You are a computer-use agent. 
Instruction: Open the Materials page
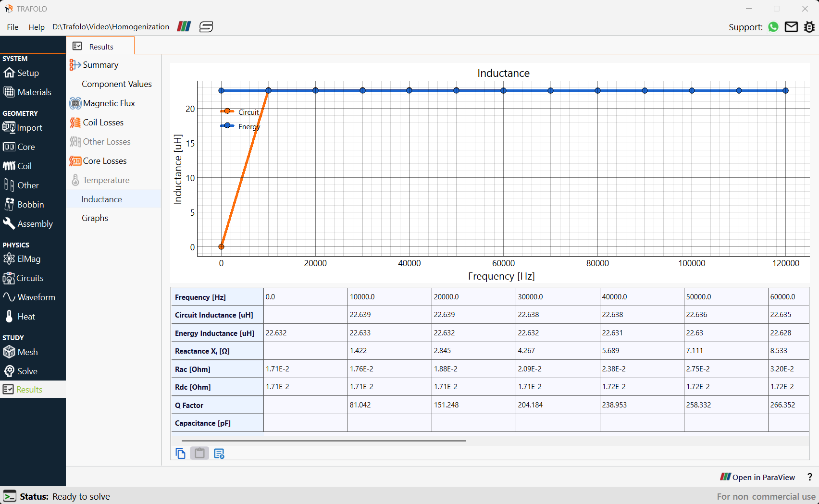click(x=27, y=92)
